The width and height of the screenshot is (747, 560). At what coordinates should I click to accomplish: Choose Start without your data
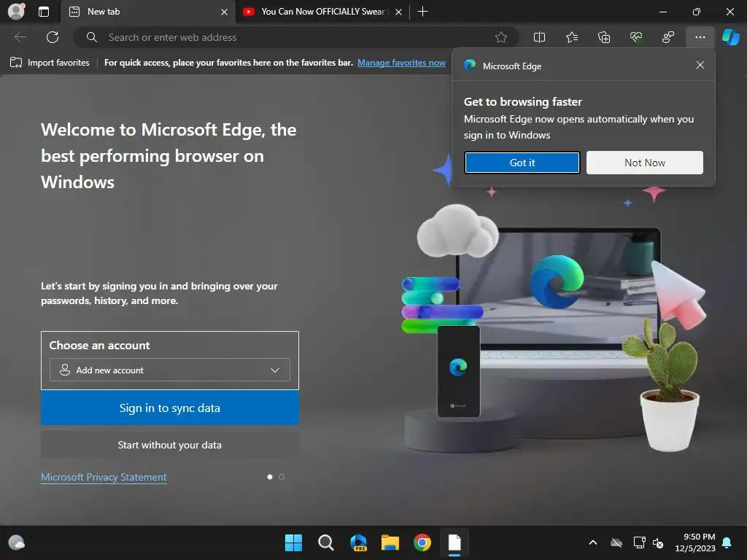[x=169, y=445]
